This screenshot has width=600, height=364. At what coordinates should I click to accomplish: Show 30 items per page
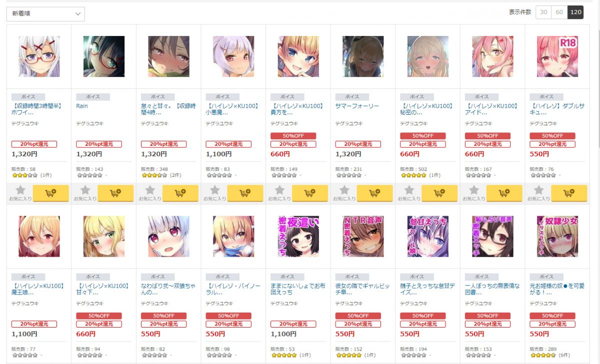click(x=543, y=12)
